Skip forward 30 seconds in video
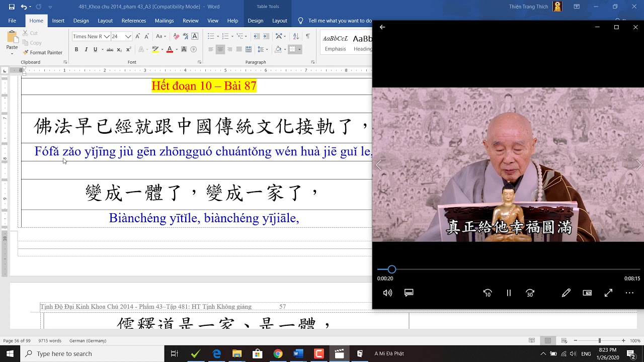Image resolution: width=644 pixels, height=362 pixels. [530, 293]
